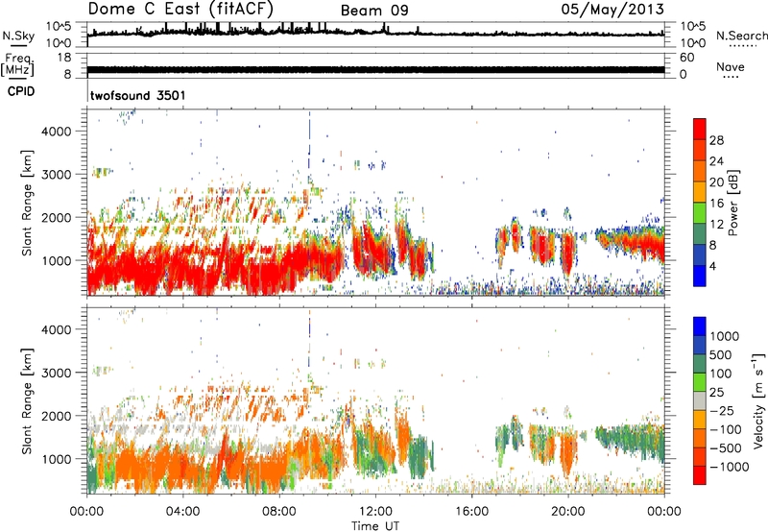This screenshot has width=768, height=532.
Task: Click the "3000" range tick in the velocity panel
Action: click(x=57, y=373)
